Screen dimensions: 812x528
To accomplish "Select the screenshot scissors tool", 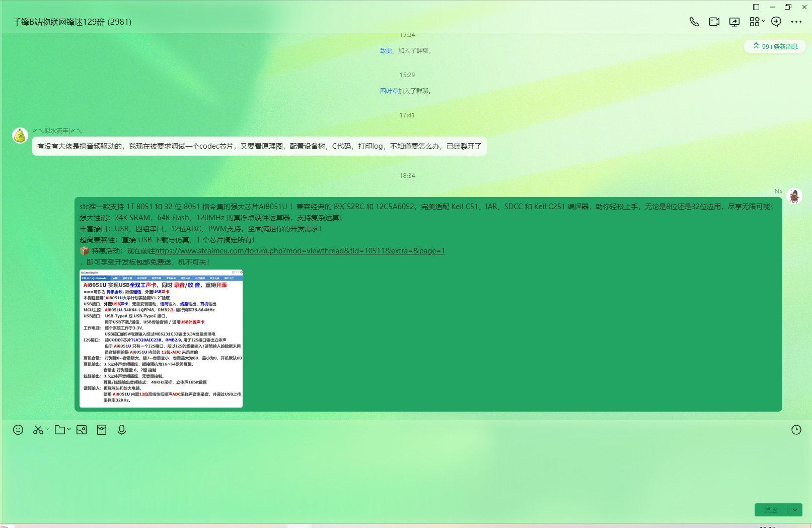I will coord(38,430).
